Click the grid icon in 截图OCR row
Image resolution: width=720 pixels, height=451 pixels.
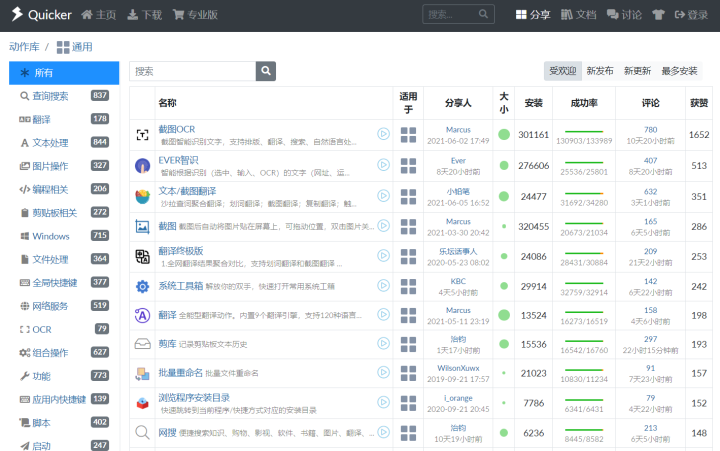(x=408, y=135)
